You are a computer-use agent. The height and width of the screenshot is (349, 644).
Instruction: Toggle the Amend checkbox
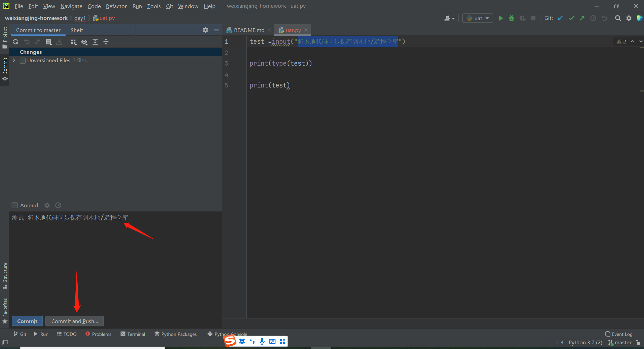pyautogui.click(x=15, y=205)
